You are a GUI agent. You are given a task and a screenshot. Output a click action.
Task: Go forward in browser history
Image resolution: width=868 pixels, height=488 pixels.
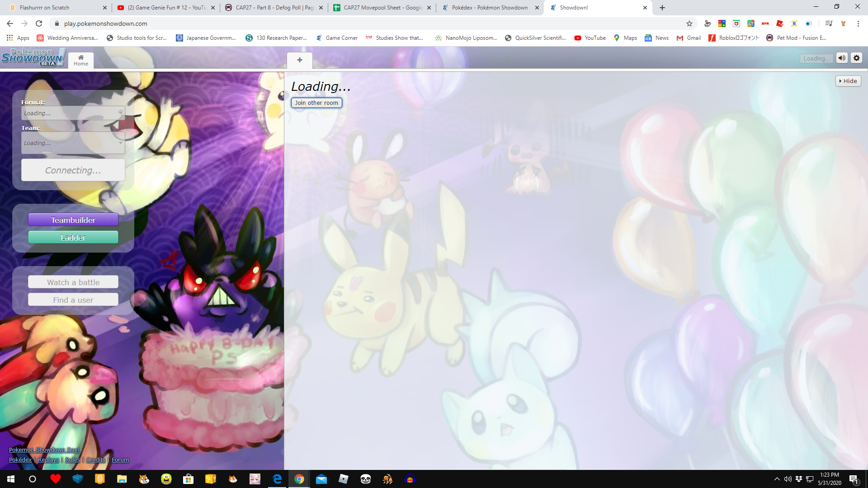pyautogui.click(x=24, y=23)
